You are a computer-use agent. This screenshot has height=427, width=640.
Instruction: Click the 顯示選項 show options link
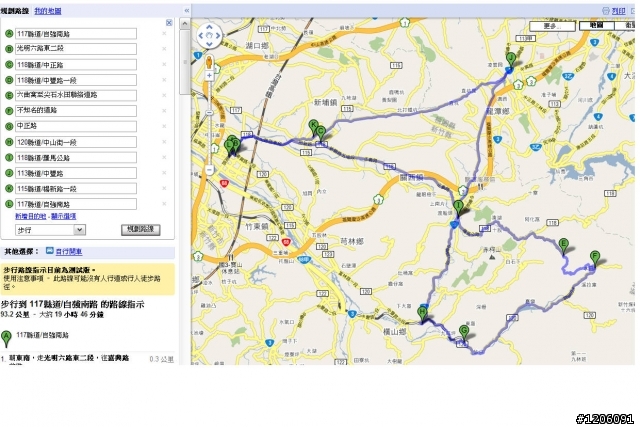click(63, 216)
